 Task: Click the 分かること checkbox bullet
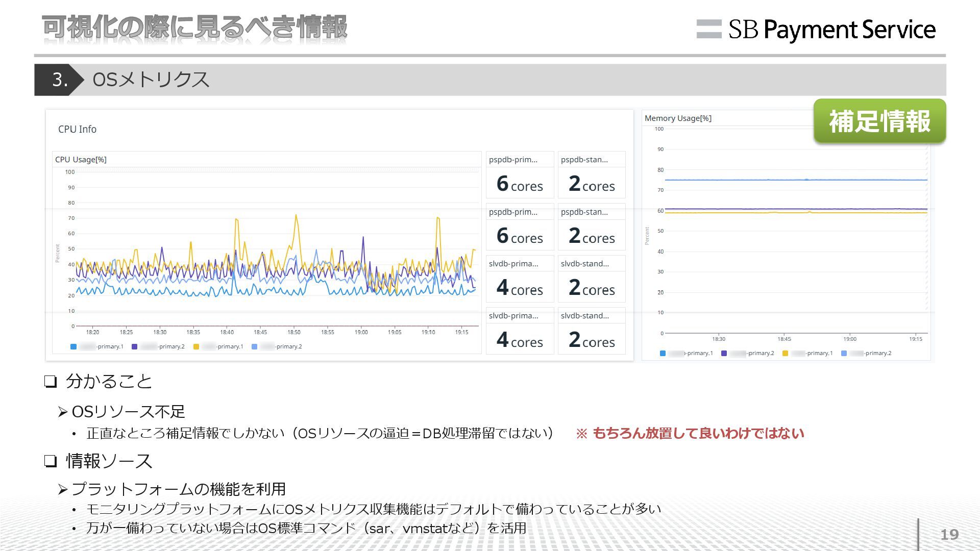[50, 382]
